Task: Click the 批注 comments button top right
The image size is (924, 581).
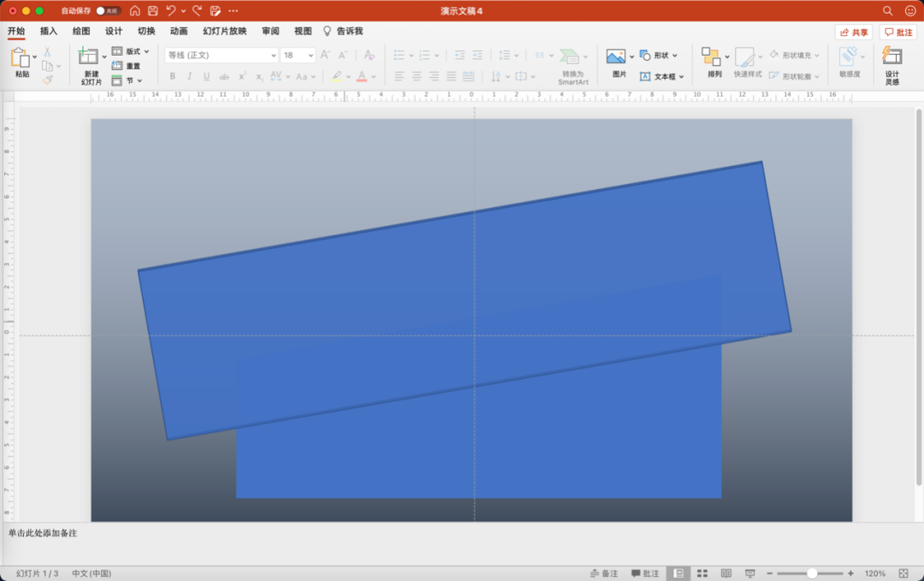Action: [898, 33]
